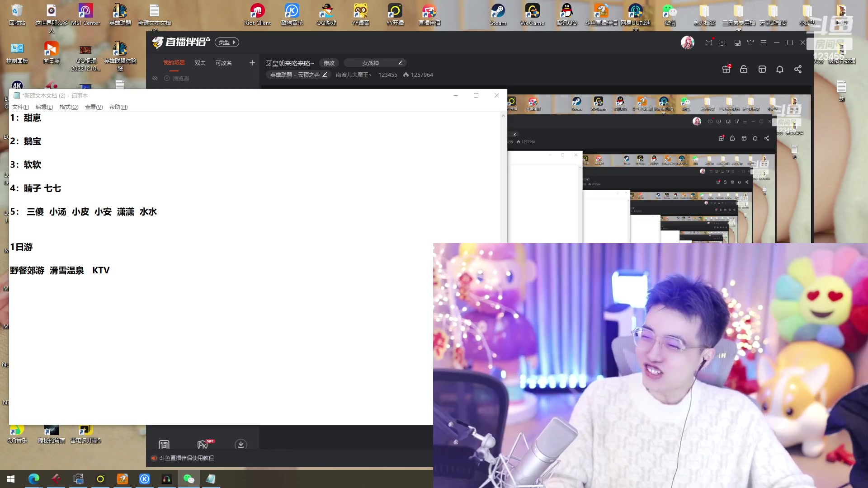Add a new scene with the plus button
The width and height of the screenshot is (868, 488).
coord(252,63)
